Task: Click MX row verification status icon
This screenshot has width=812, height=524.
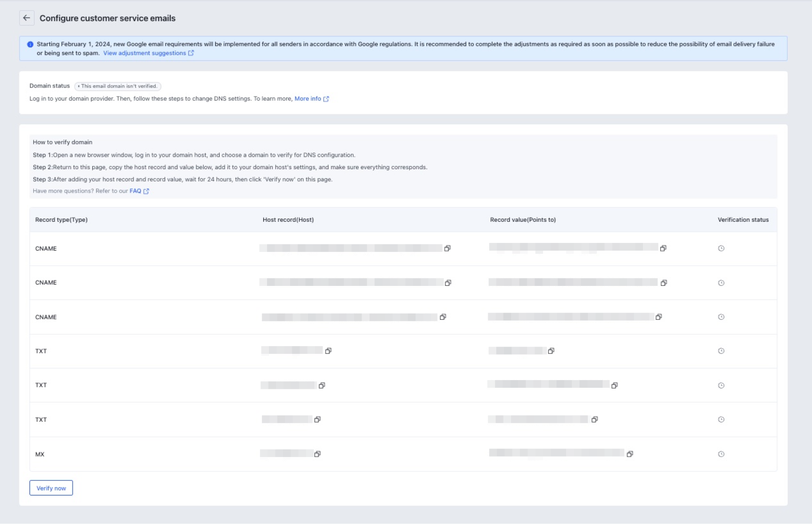Action: (x=721, y=454)
